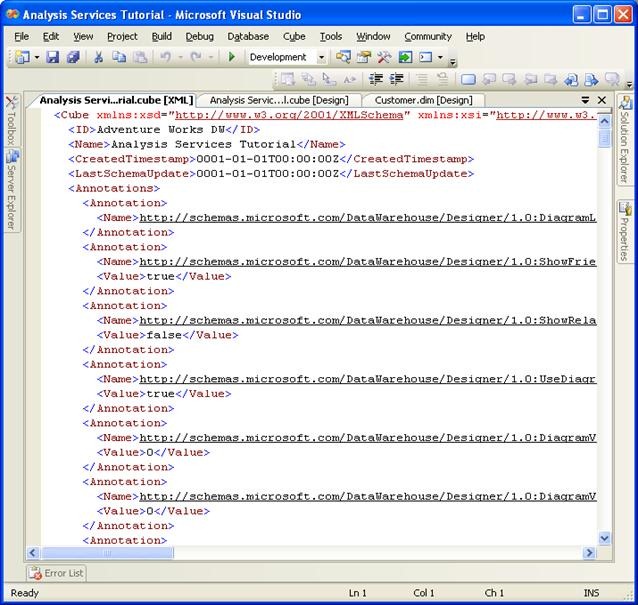This screenshot has height=605, width=638.
Task: Open the Database menu
Action: pos(247,36)
